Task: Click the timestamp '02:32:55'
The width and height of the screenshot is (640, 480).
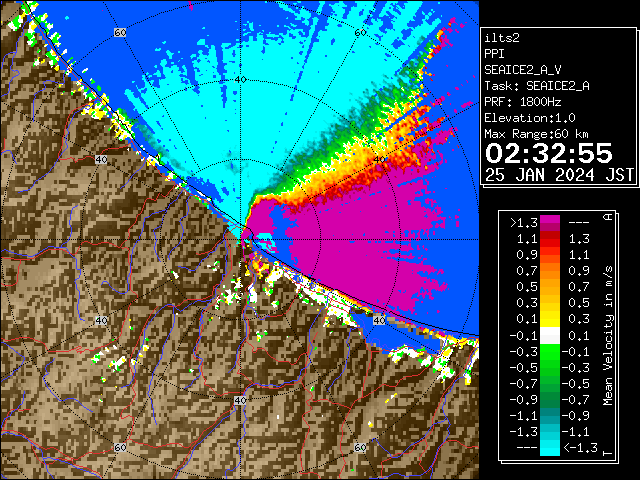Action: point(549,153)
